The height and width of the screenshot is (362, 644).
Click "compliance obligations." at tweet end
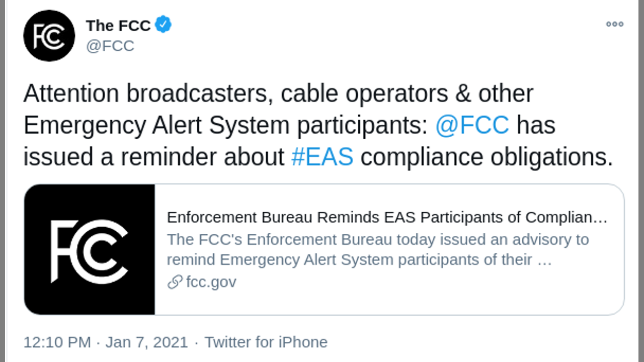click(x=487, y=157)
